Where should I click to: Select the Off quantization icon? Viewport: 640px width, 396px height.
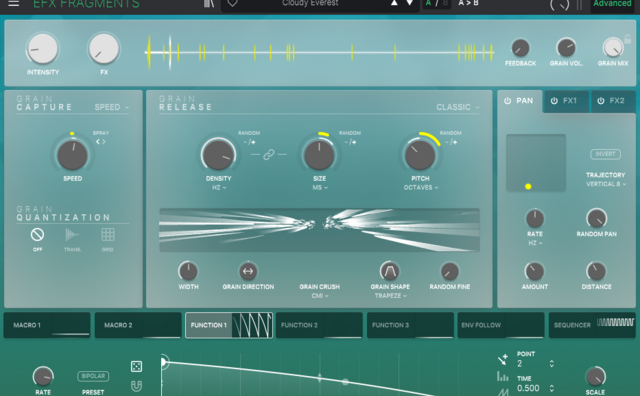pos(37,235)
